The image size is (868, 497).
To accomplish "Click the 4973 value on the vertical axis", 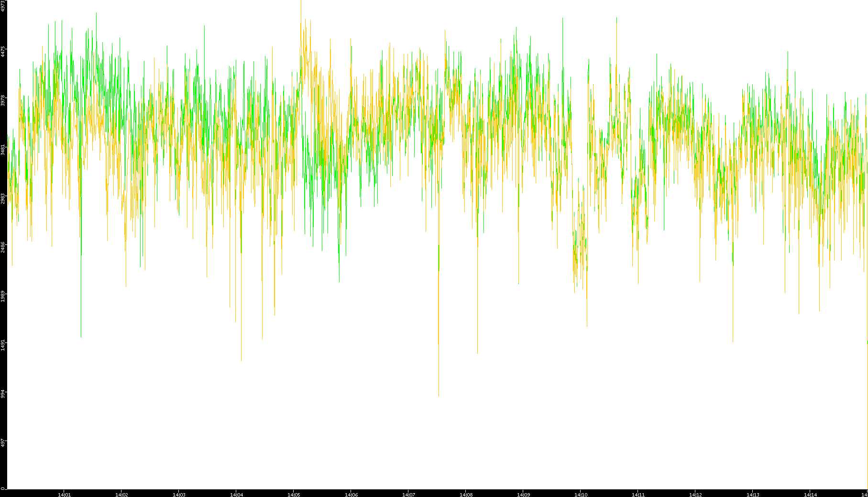I will (x=3, y=6).
